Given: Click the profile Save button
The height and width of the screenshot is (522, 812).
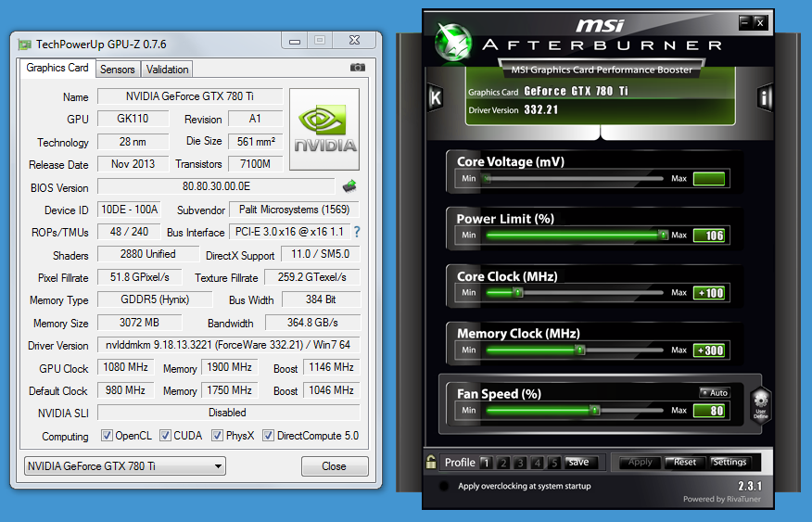Looking at the screenshot, I should pyautogui.click(x=581, y=463).
